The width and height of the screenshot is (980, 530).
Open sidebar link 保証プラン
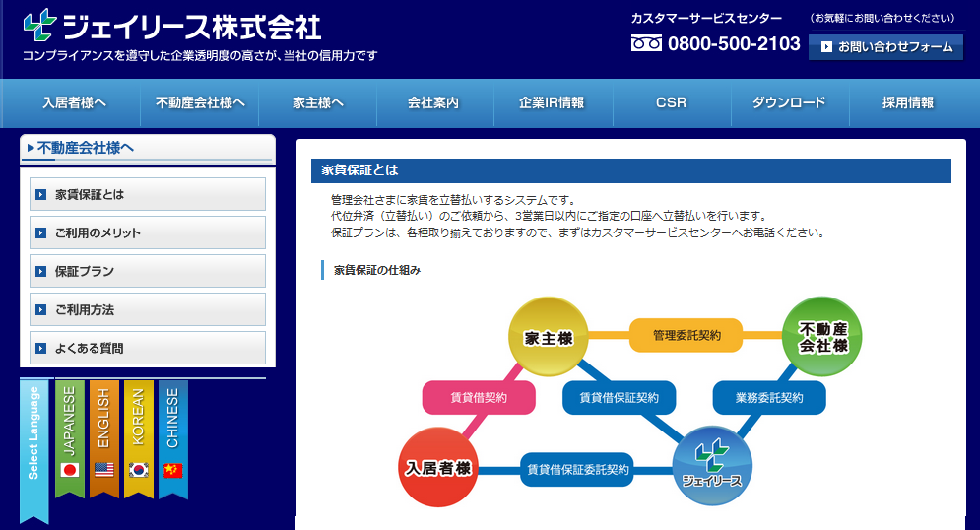click(x=148, y=271)
